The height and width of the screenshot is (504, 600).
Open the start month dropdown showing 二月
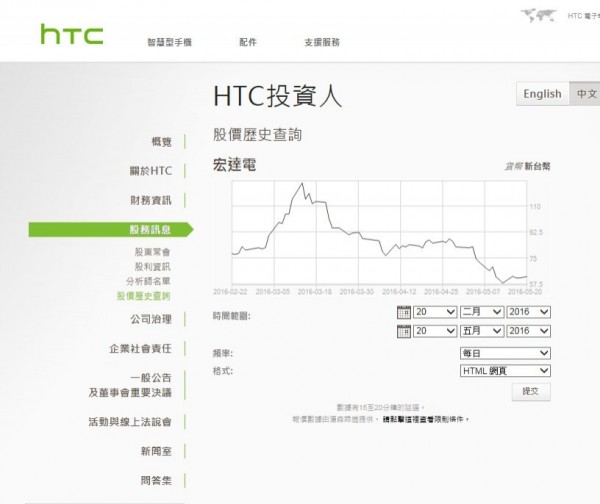[481, 312]
